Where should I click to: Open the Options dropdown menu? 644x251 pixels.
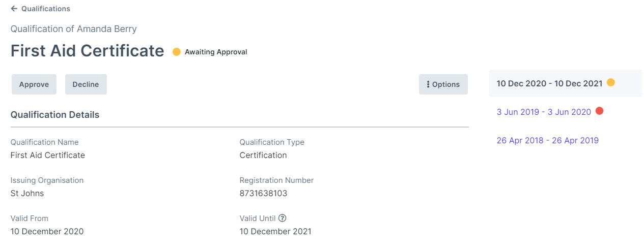(443, 84)
